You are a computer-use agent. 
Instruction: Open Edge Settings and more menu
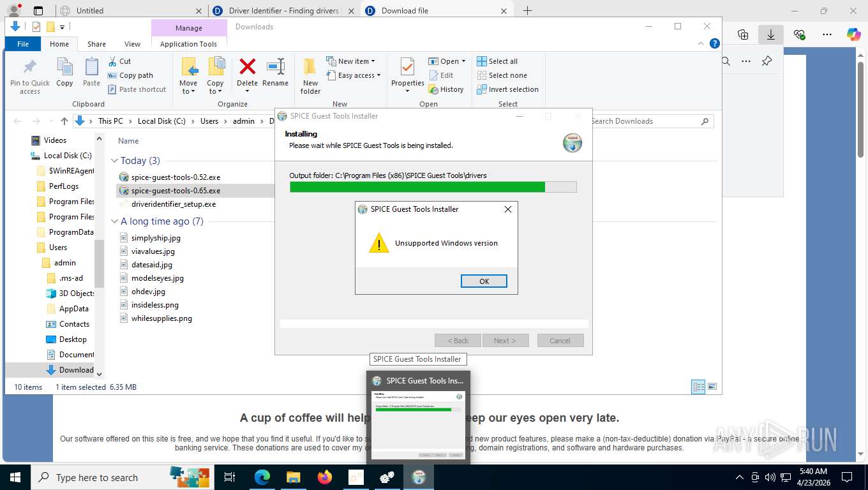[x=827, y=34]
